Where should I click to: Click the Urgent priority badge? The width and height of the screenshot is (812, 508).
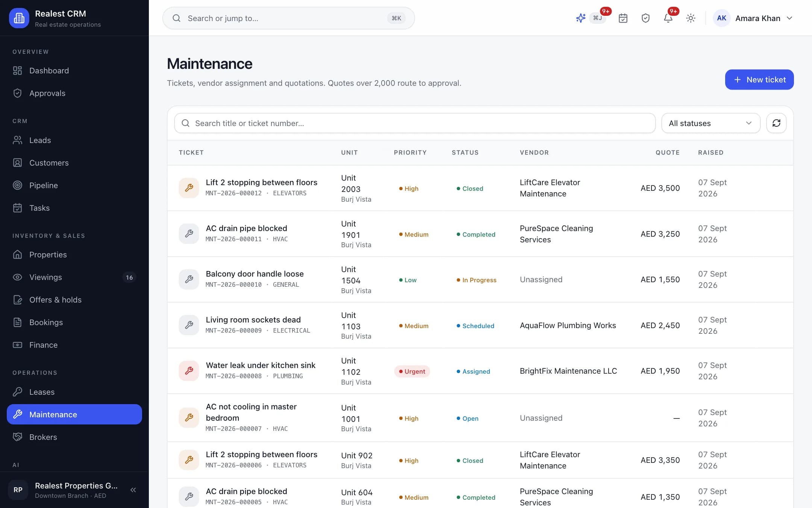click(412, 371)
